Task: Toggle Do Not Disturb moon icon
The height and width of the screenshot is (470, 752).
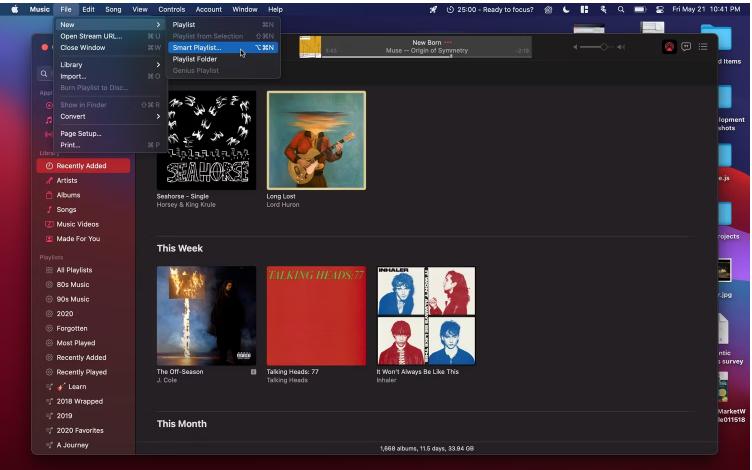Action: pos(566,9)
